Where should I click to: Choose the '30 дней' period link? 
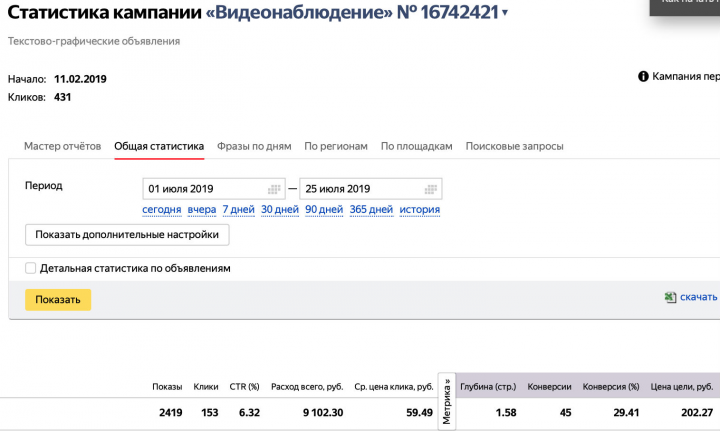coord(280,210)
